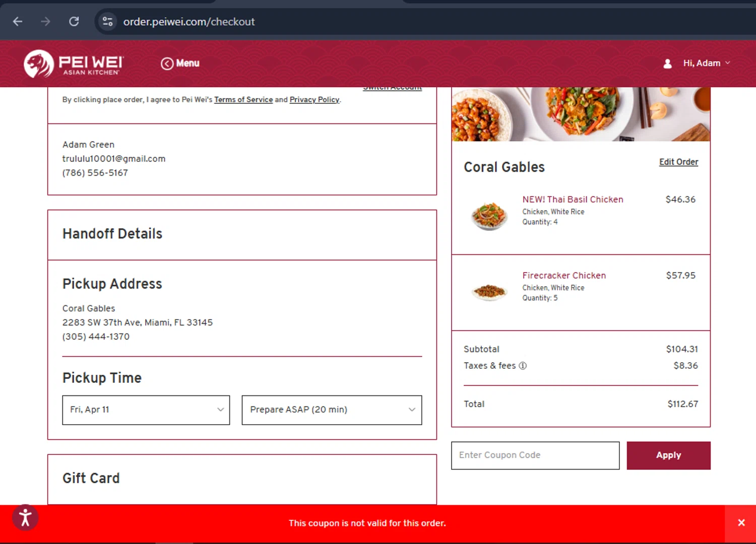Click Quantity: 4 under Thai Basil Chicken
This screenshot has height=544, width=756.
tap(540, 222)
